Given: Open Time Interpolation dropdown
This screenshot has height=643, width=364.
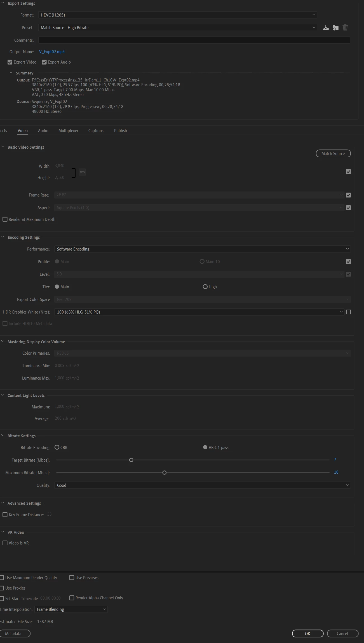Looking at the screenshot, I should pos(71,609).
